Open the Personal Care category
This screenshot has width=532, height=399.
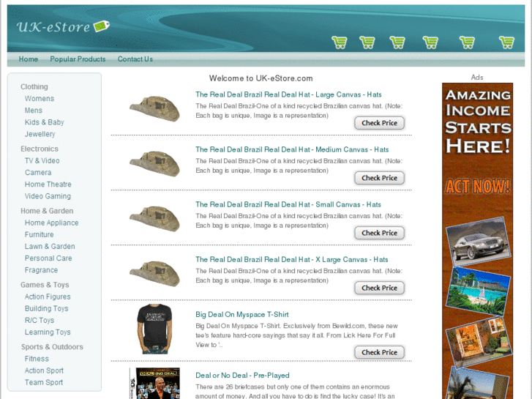(48, 258)
